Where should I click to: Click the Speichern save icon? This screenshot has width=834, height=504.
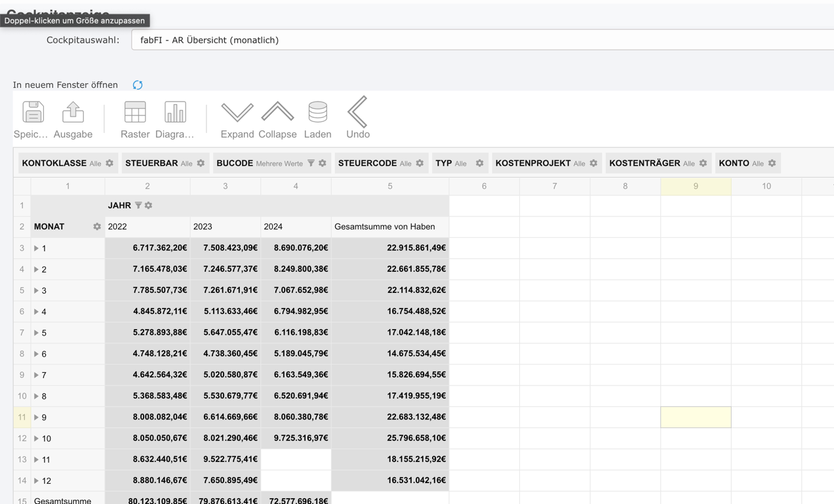click(33, 113)
